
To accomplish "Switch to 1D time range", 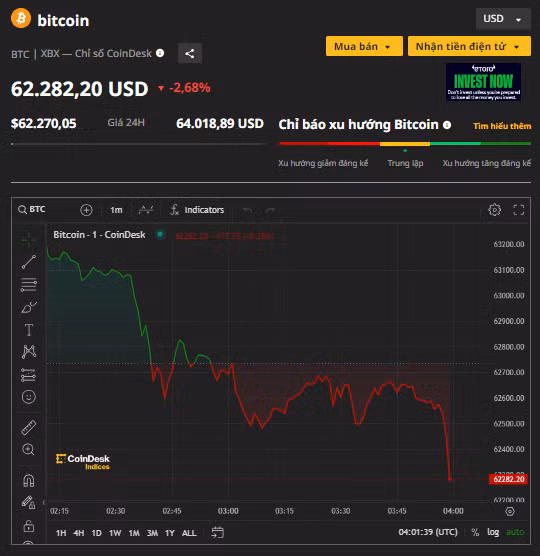I will click(x=96, y=533).
